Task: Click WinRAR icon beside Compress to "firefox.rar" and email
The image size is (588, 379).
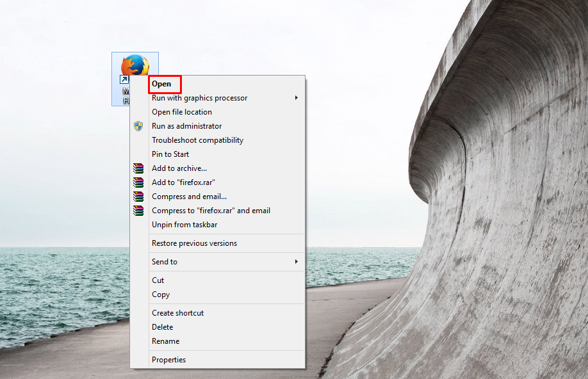Action: click(x=138, y=211)
